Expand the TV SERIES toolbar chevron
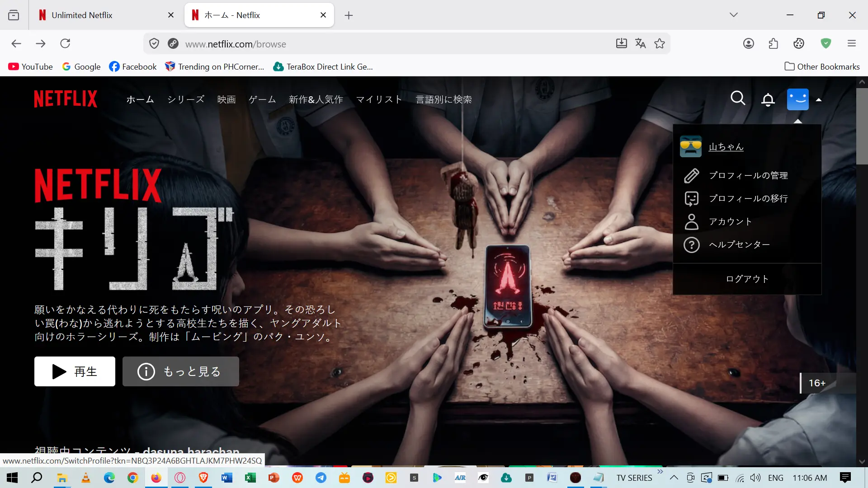This screenshot has width=868, height=488. point(660,472)
